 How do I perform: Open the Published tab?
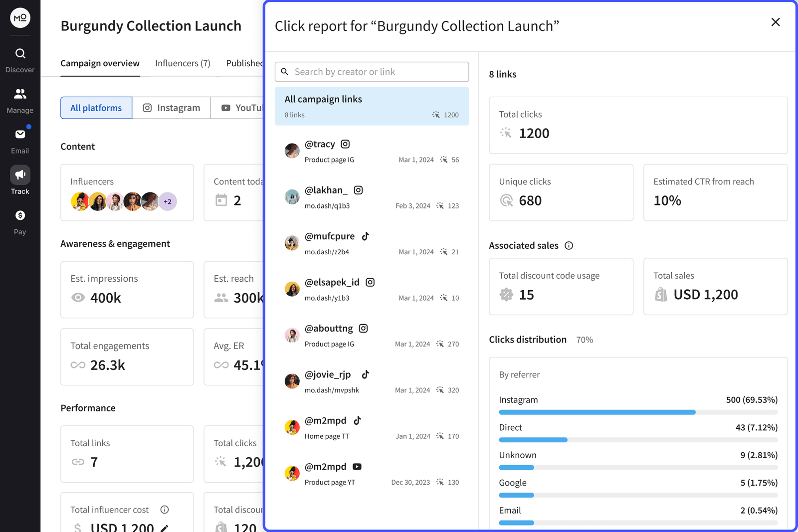coord(245,63)
